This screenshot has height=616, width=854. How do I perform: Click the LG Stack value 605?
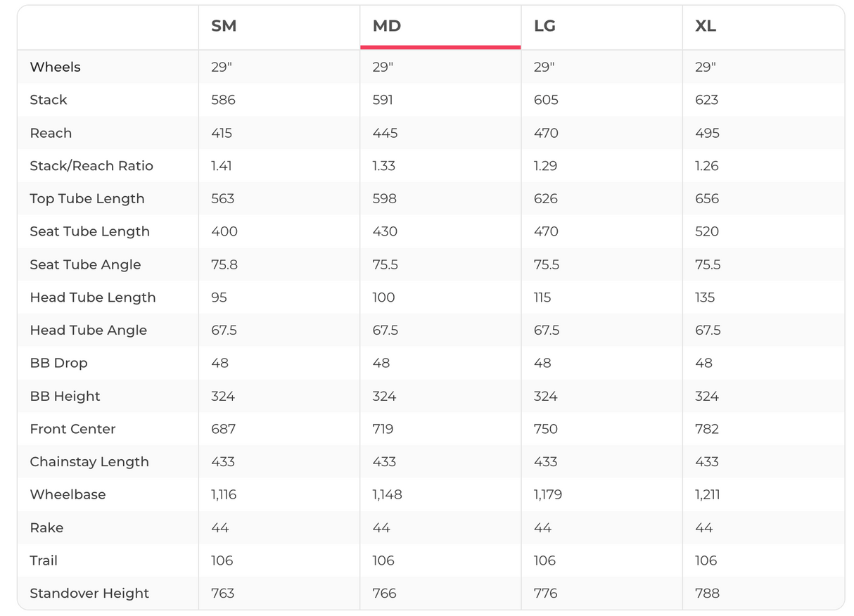546,100
